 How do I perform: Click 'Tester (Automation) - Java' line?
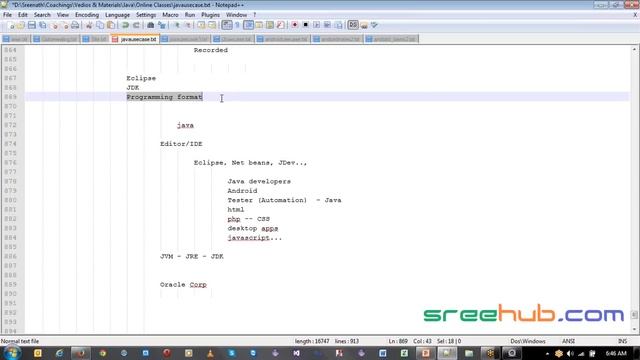tap(284, 200)
